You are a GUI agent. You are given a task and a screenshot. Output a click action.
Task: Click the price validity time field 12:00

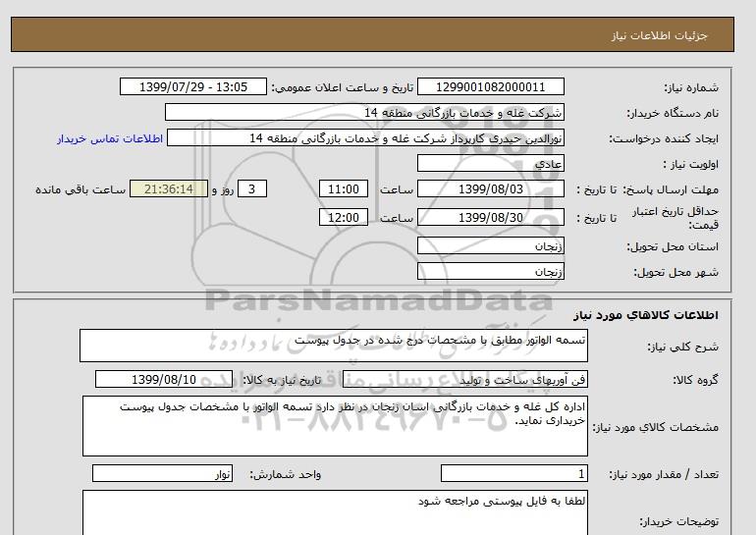pos(344,217)
